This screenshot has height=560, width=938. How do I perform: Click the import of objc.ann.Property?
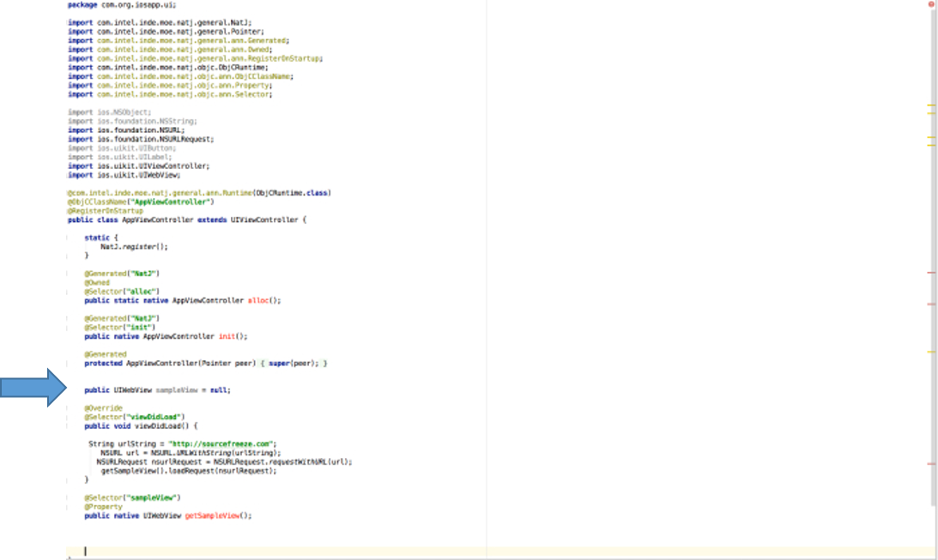pyautogui.click(x=170, y=86)
